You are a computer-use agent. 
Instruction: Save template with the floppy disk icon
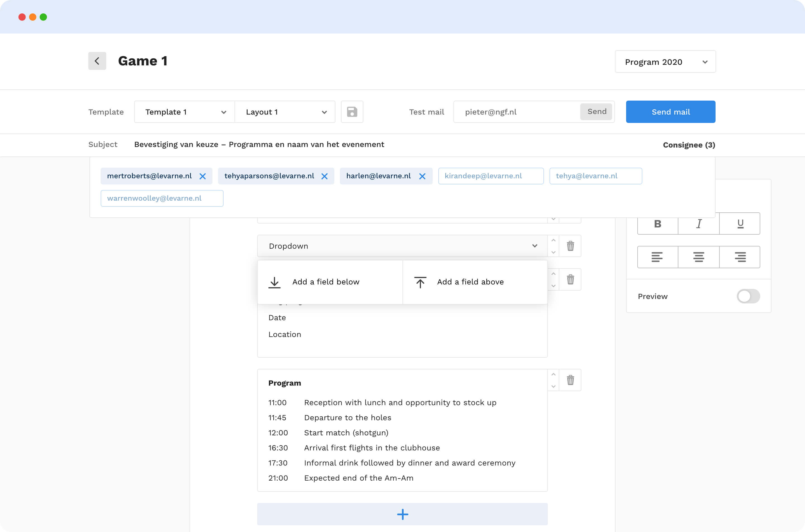[352, 112]
